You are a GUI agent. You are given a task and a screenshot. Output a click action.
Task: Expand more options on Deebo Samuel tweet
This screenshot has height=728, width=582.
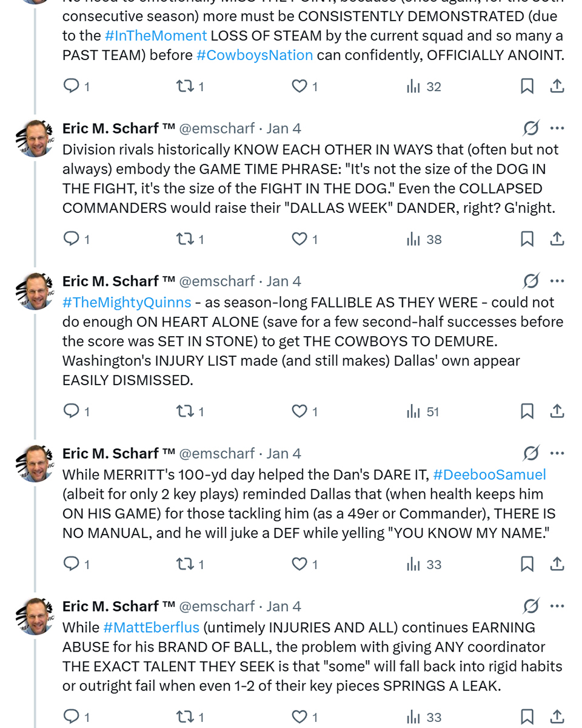[x=557, y=454]
